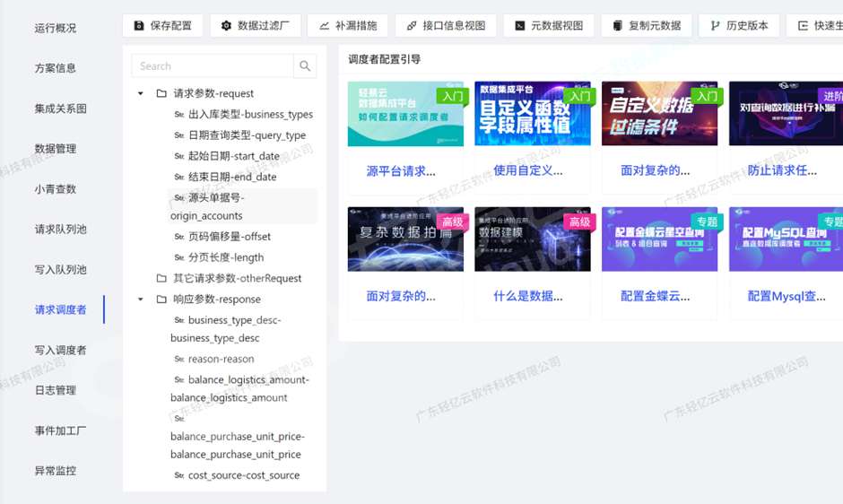Click the chart icon in 补漏措施
The image size is (843, 504).
click(324, 26)
